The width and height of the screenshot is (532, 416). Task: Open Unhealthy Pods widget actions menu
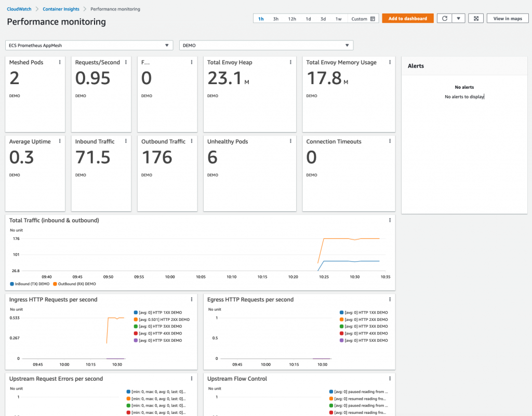(290, 141)
